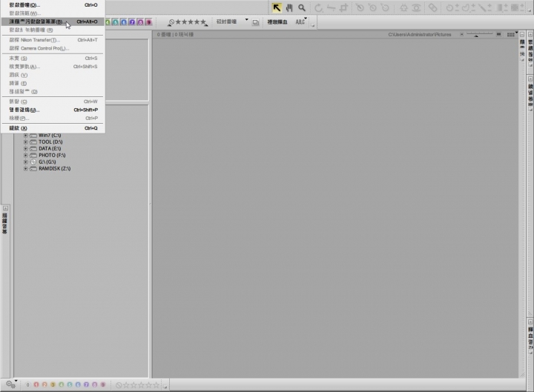Click the Selection Brush tool

pyautogui.click(x=484, y=8)
